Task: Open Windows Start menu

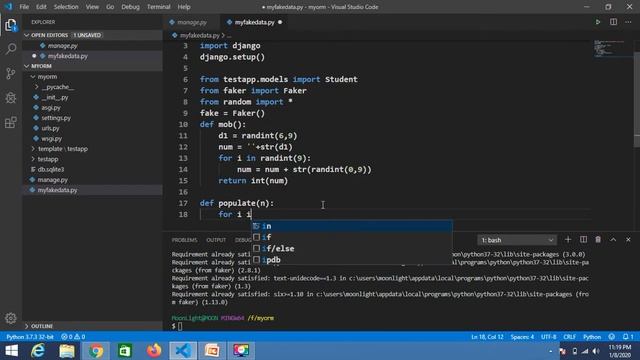Action: click(11, 351)
